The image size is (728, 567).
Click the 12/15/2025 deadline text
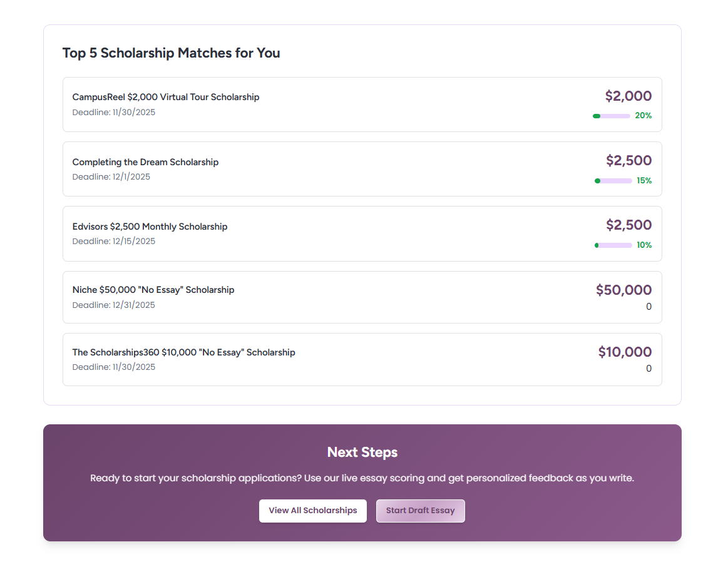[114, 242]
